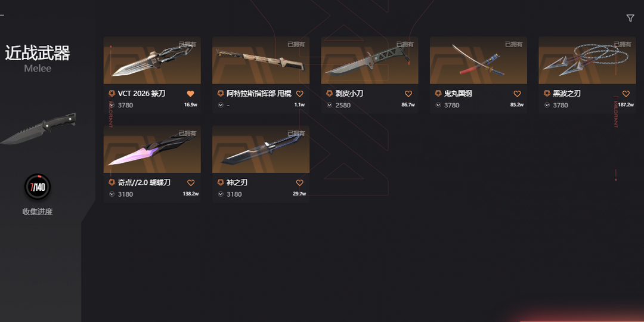
Task: Toggle heart icon for 鬼丸国纲
Action: coord(517,94)
